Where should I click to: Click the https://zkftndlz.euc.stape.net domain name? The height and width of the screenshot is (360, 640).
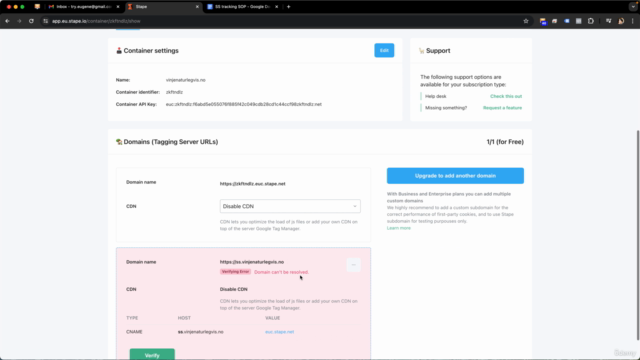[x=253, y=184]
